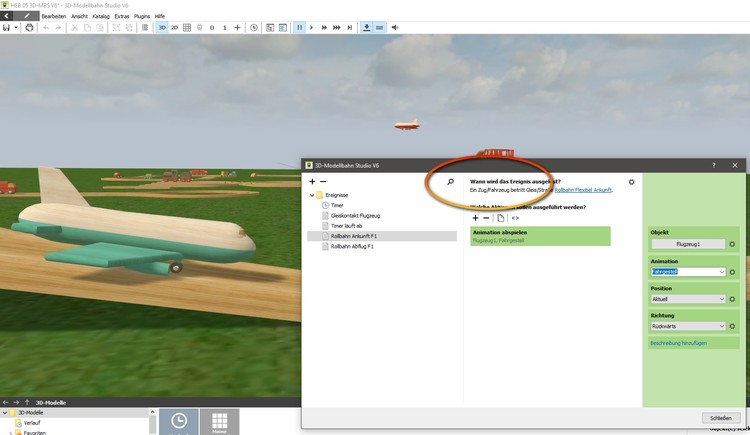The image size is (750, 435).
Task: Open the Richtung dropdown
Action: [x=688, y=326]
